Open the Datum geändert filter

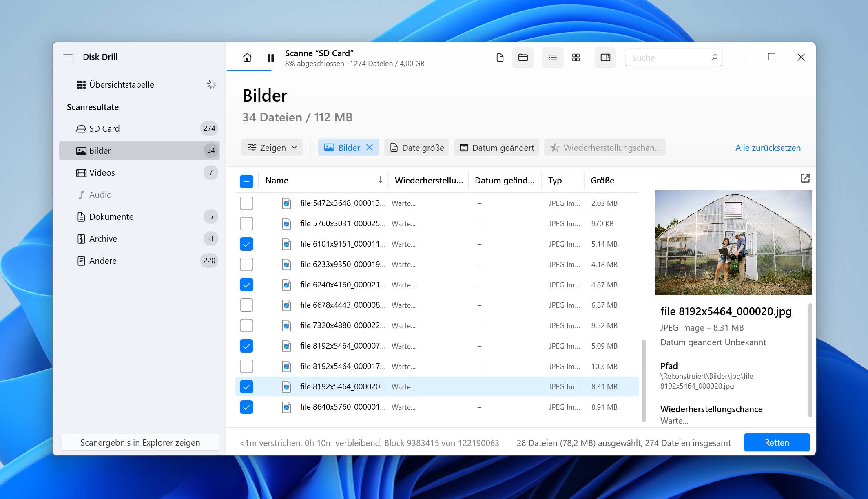[496, 148]
